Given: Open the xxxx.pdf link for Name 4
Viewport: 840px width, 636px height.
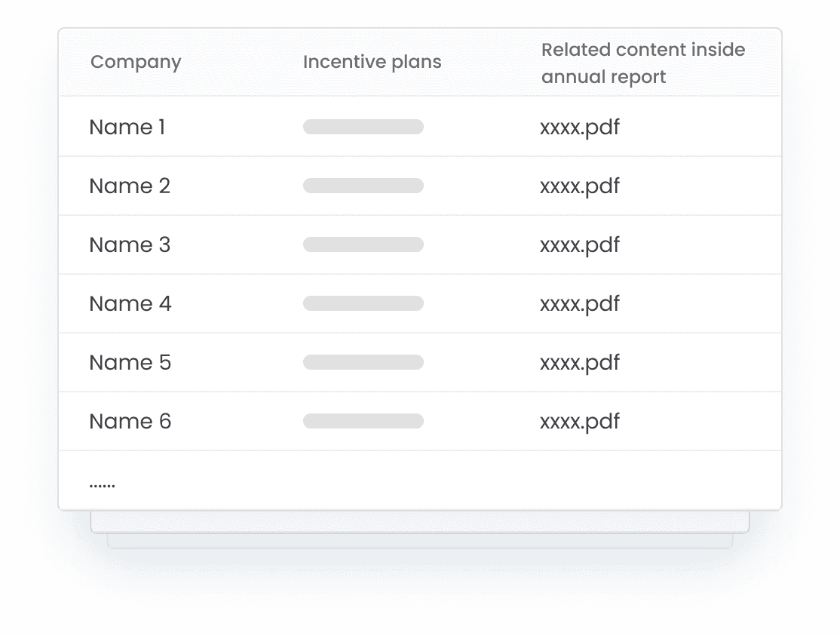Looking at the screenshot, I should [579, 303].
